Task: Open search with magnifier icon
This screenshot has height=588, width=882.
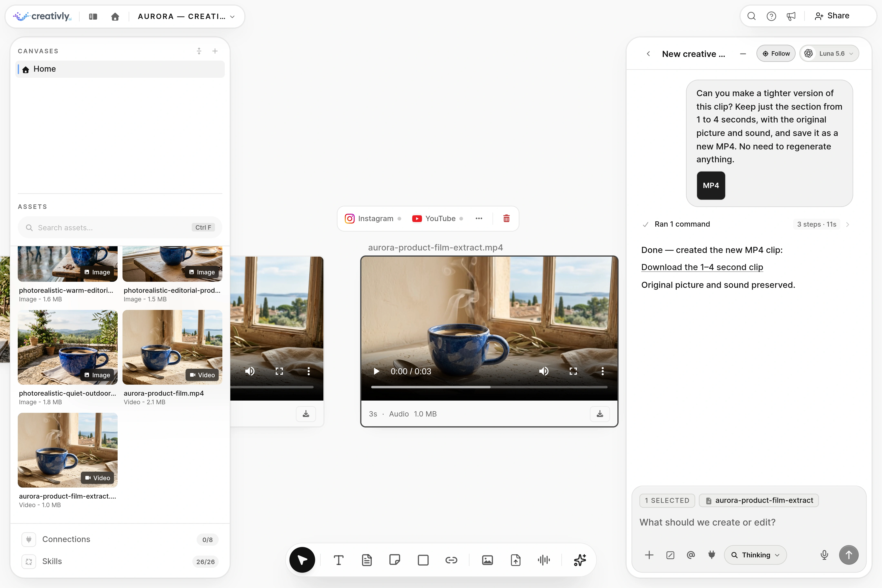Action: click(x=751, y=16)
